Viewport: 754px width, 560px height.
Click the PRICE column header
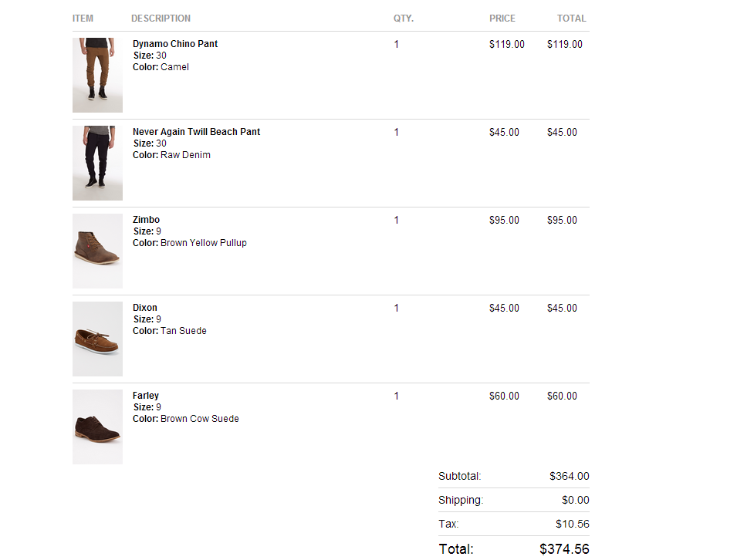pos(502,19)
